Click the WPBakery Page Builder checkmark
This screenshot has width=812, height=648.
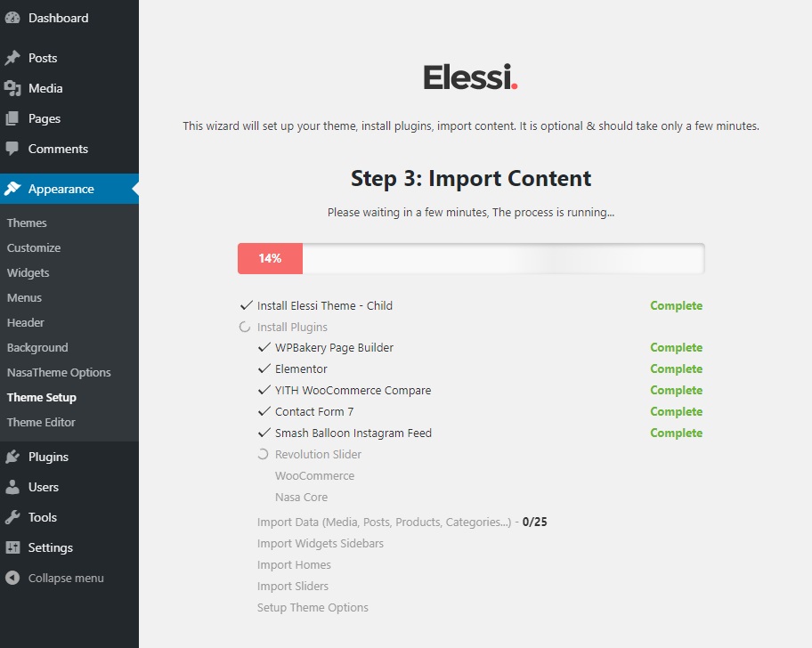[x=264, y=347]
